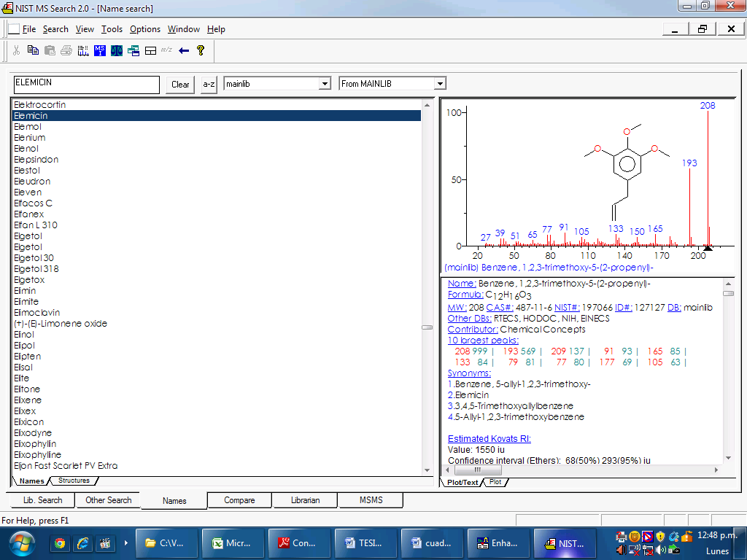Select Elixophyllin in the names list
Viewport: 747px width, 560px height.
(x=35, y=444)
